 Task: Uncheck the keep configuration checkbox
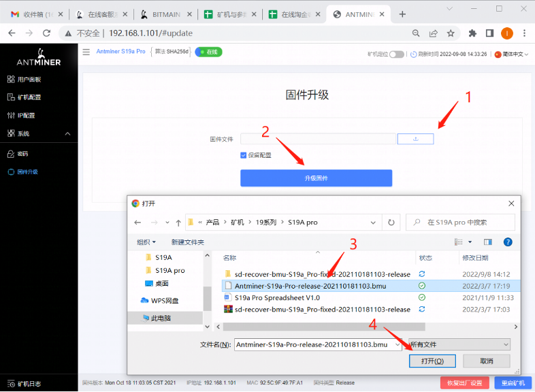click(243, 155)
